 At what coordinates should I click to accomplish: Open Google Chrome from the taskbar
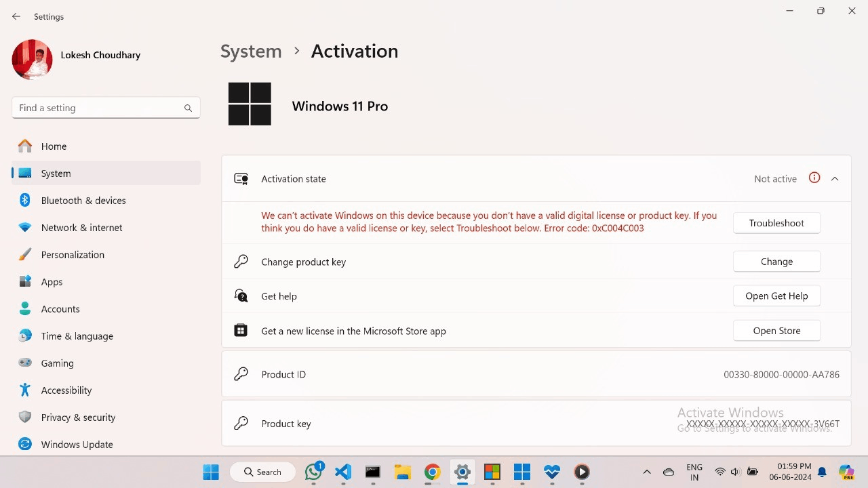(433, 472)
